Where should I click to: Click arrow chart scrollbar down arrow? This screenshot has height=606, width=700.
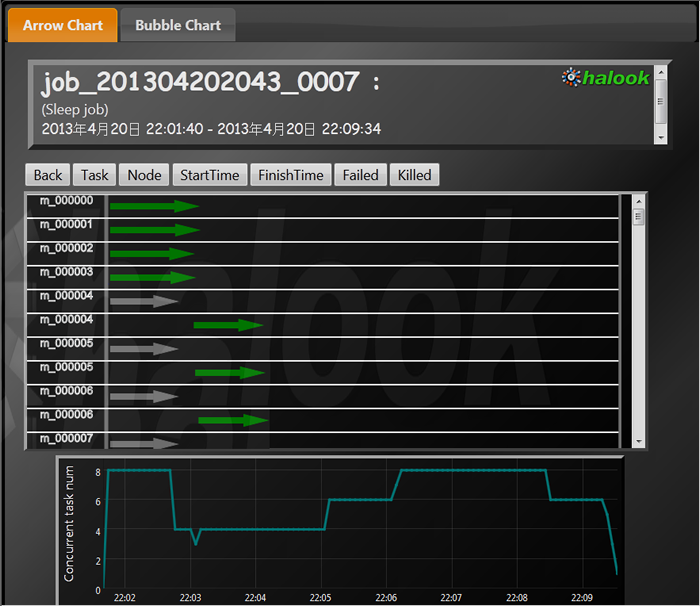(x=638, y=441)
